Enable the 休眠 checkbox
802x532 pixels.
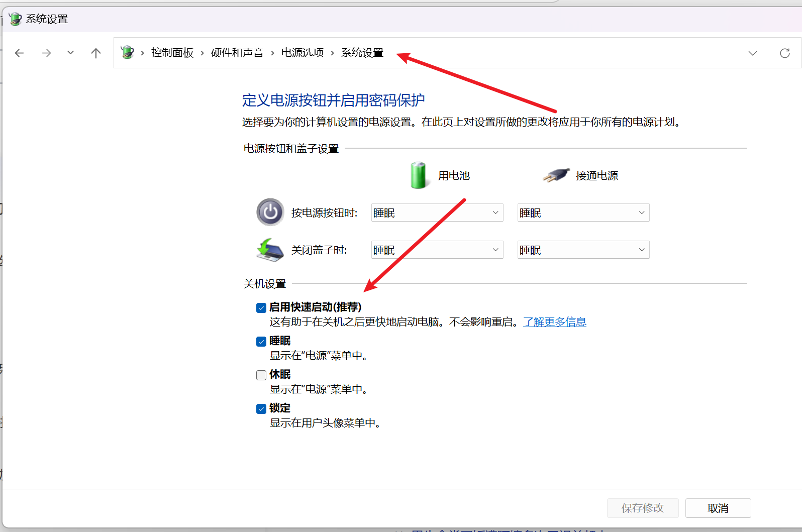(261, 375)
